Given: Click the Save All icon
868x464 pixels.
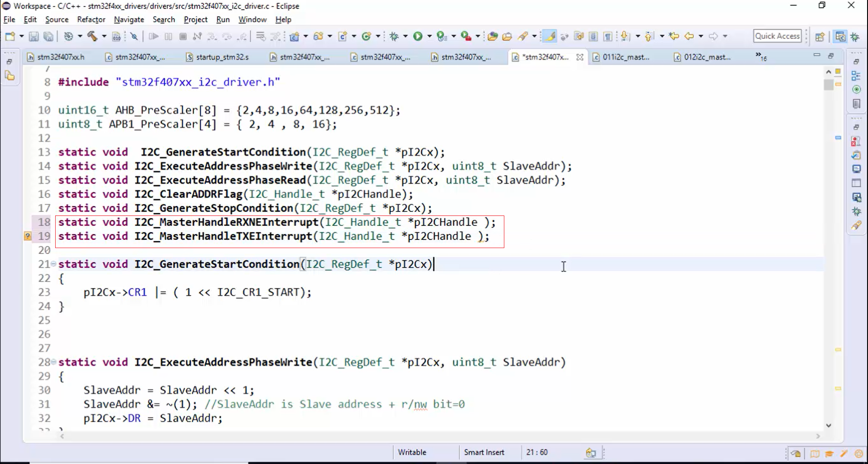Looking at the screenshot, I should click(48, 36).
